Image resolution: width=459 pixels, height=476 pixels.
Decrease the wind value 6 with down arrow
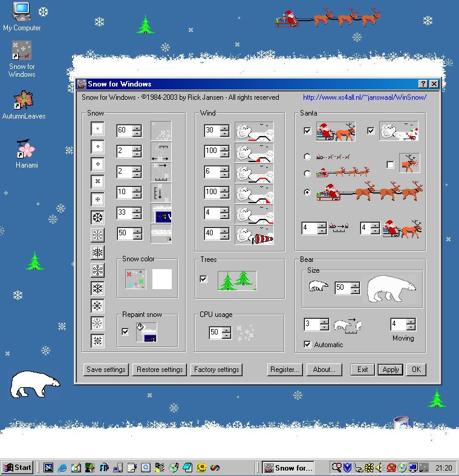(224, 175)
